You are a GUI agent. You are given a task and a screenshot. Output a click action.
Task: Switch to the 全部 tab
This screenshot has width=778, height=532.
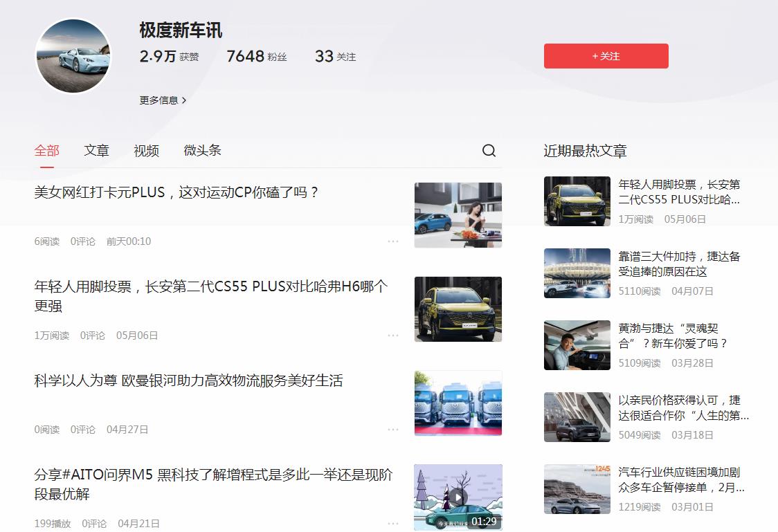(x=47, y=151)
